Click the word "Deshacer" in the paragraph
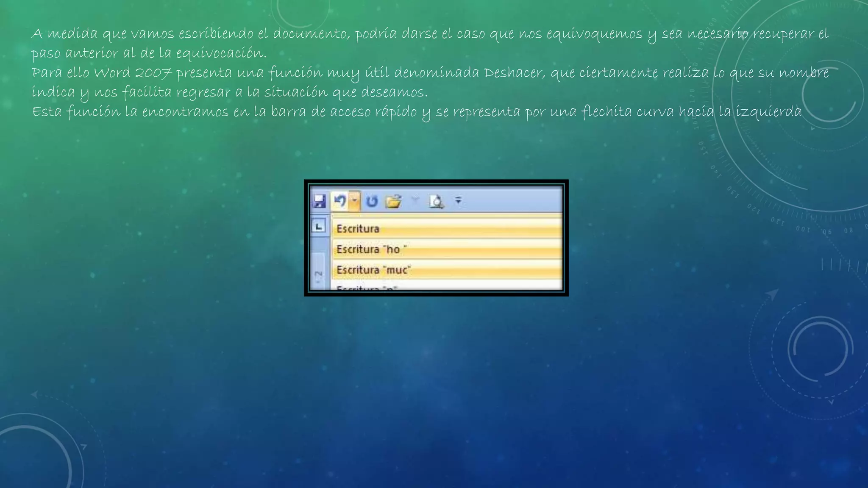 pyautogui.click(x=514, y=72)
